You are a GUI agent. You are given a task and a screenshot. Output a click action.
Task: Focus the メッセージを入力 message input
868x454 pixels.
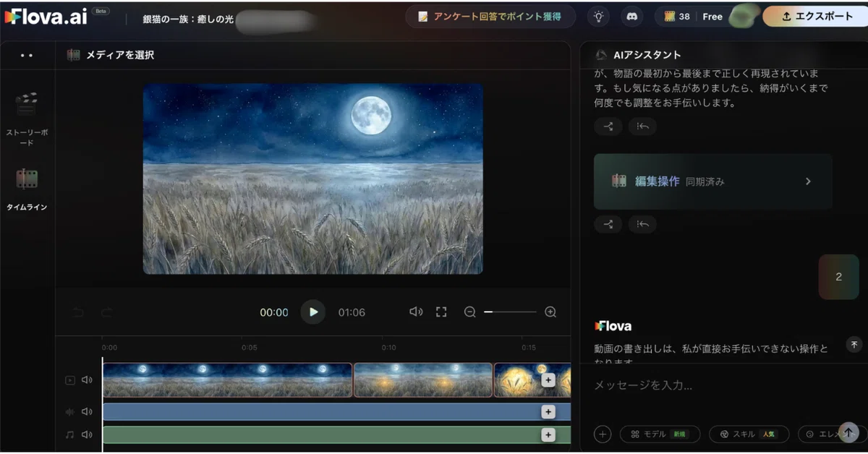(x=723, y=385)
